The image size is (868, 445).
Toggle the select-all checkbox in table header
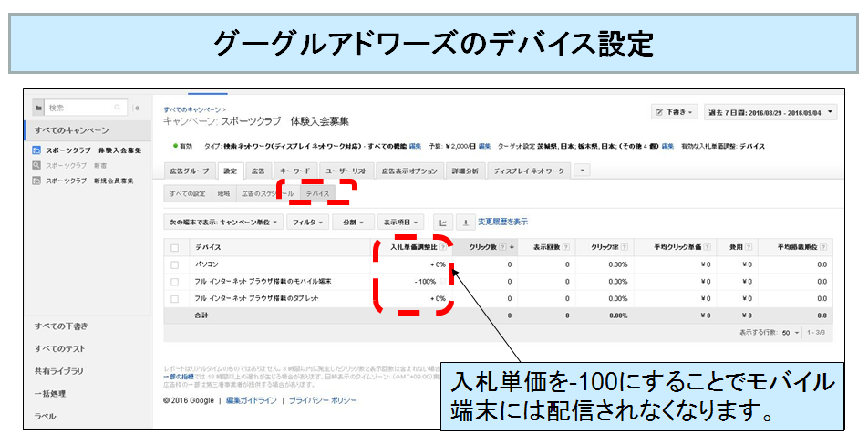pyautogui.click(x=175, y=248)
